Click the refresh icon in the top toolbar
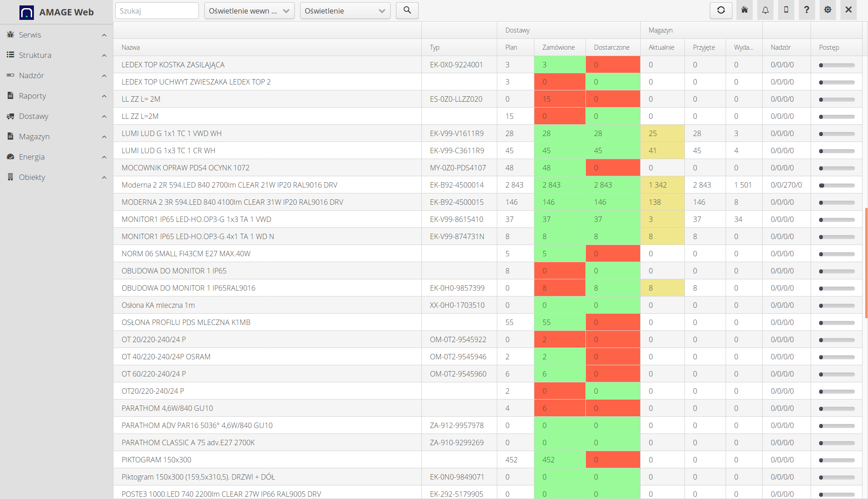868x499 pixels. click(x=721, y=10)
